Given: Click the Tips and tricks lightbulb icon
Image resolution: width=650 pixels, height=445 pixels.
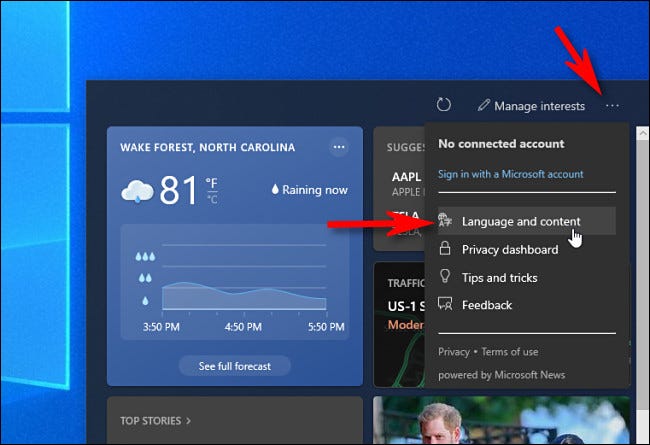Looking at the screenshot, I should [446, 277].
